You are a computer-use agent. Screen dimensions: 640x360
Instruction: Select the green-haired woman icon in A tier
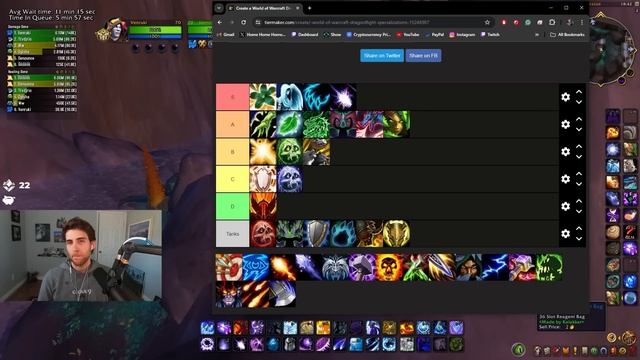pyautogui.click(x=396, y=124)
